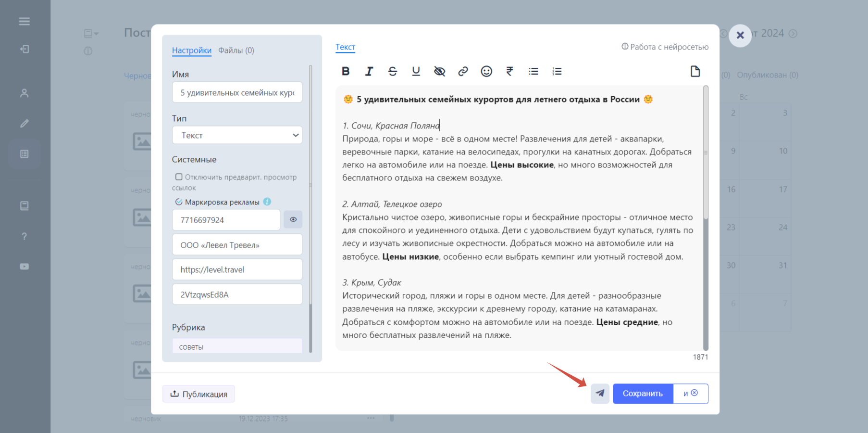Click the 'ООО «Левел Тревел»' field

click(237, 245)
